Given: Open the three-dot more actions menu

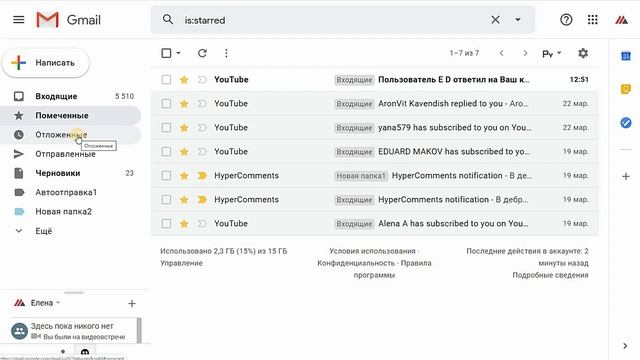Looking at the screenshot, I should pos(226,53).
